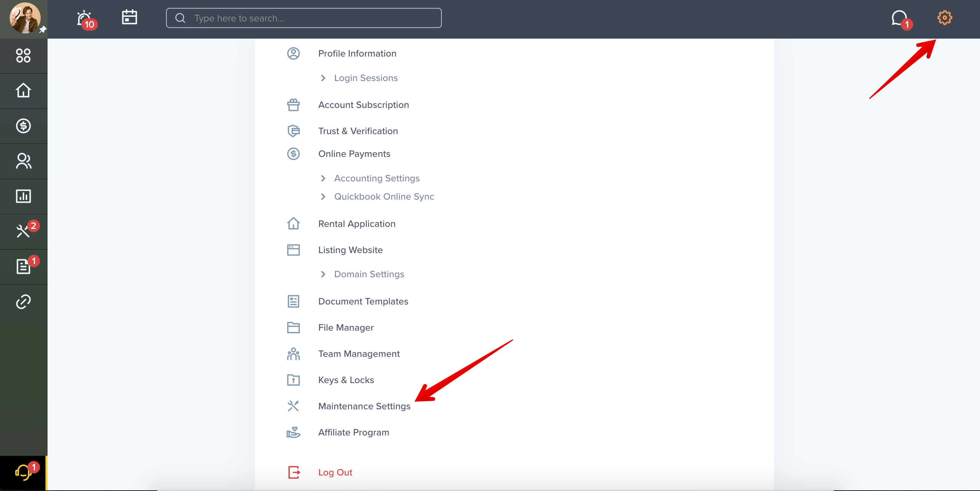Expand the Domain Settings chevron
This screenshot has height=491, width=980.
(x=323, y=274)
